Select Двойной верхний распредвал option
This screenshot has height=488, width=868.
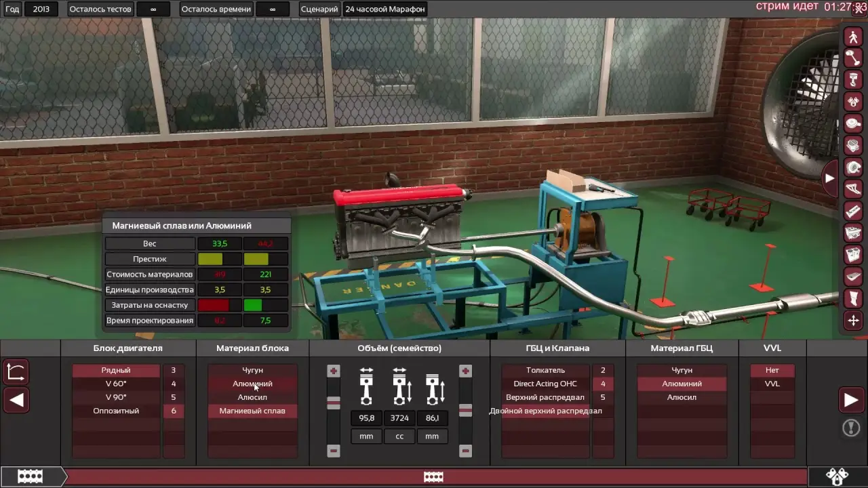pyautogui.click(x=546, y=411)
